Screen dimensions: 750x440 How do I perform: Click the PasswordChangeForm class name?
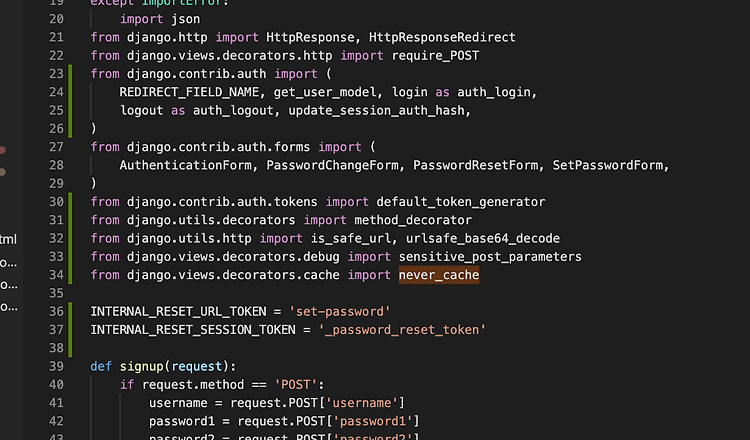(332, 165)
